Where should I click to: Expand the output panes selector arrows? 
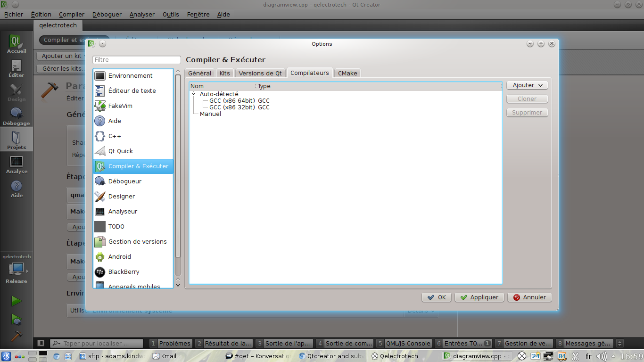(x=619, y=343)
